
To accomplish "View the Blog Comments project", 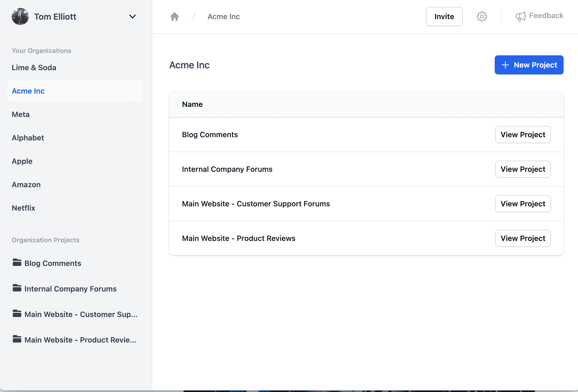I will pyautogui.click(x=523, y=135).
